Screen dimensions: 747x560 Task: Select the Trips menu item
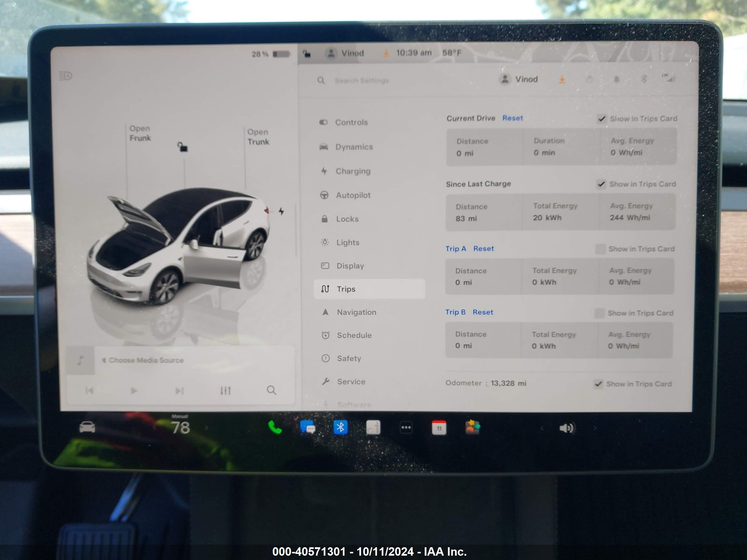point(369,289)
